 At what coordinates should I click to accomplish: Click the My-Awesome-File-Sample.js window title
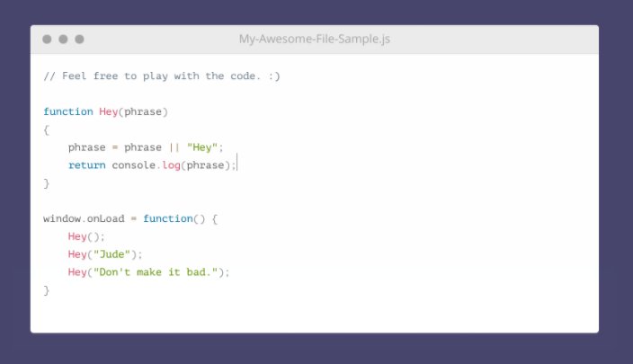click(x=315, y=40)
